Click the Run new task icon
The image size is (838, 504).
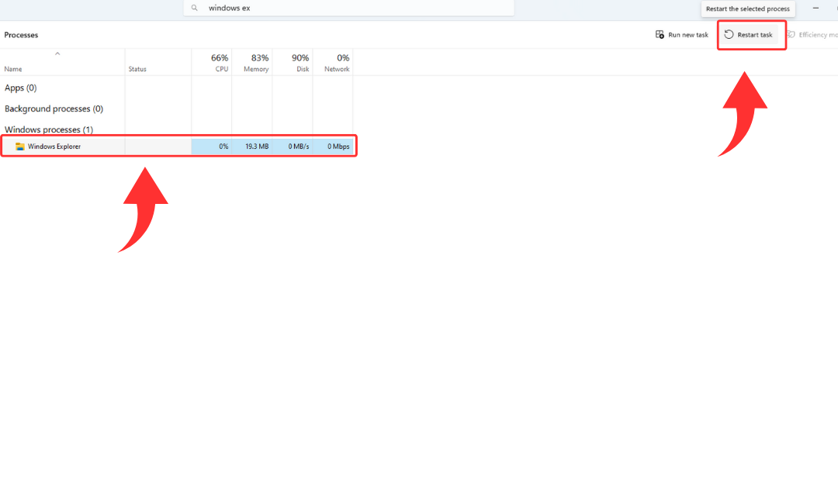pos(660,35)
